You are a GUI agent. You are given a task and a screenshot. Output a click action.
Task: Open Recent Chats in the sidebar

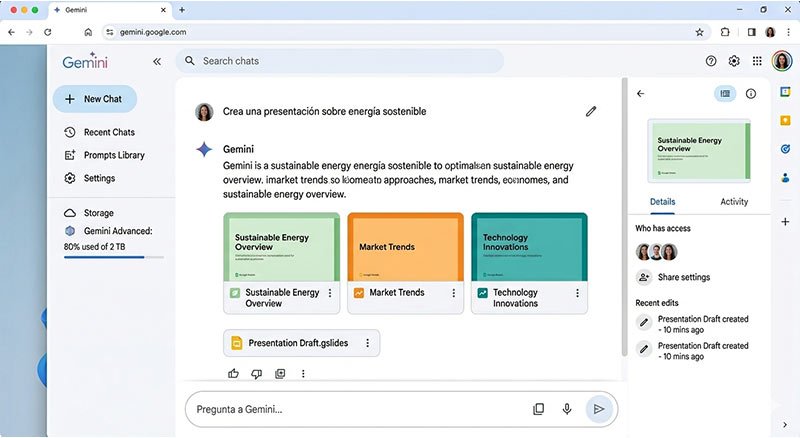(x=109, y=132)
